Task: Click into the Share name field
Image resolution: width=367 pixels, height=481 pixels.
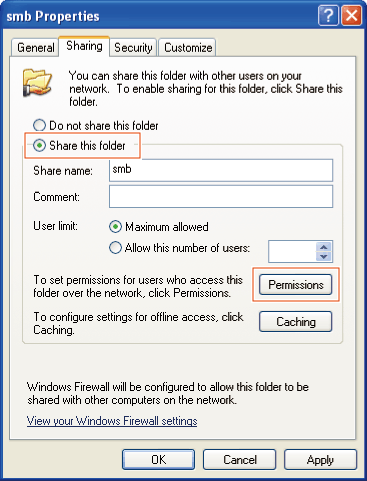Action: [x=221, y=170]
